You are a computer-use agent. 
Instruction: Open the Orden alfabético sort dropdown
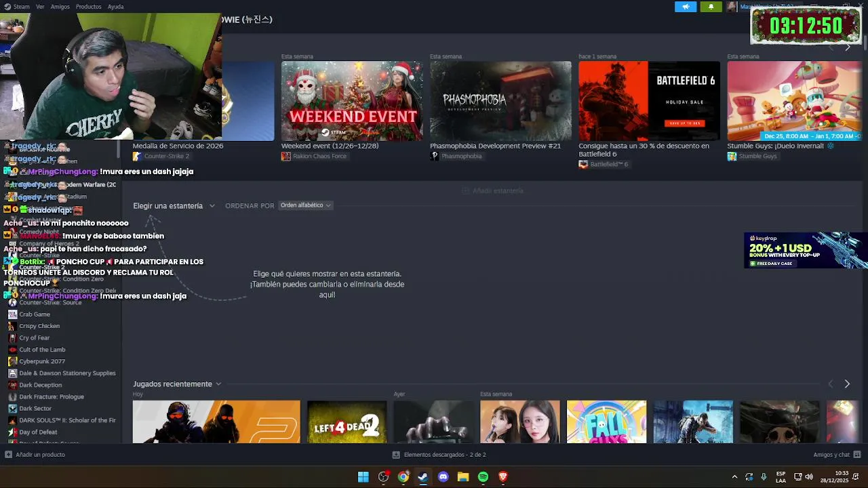[306, 205]
